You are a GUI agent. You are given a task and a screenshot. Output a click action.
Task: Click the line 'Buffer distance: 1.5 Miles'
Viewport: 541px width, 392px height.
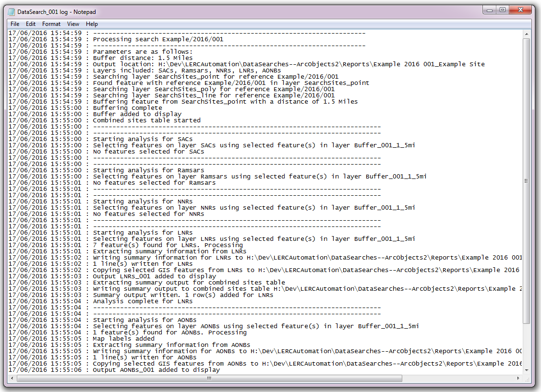click(100, 58)
